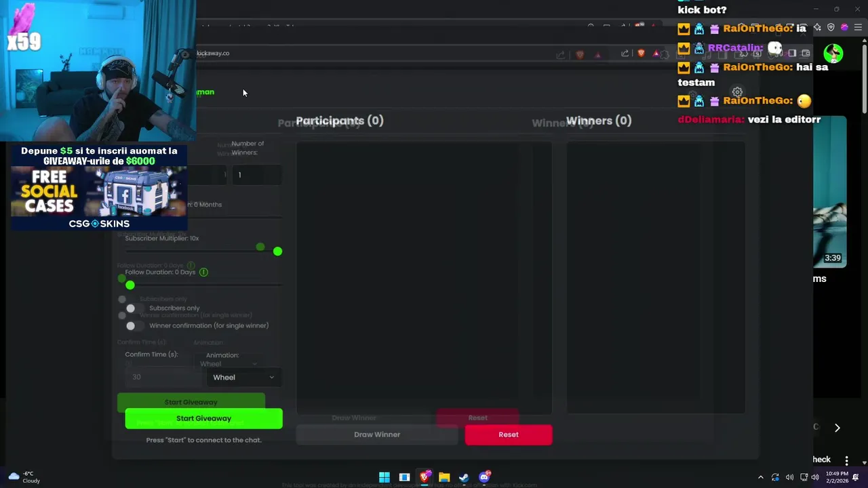The image size is (868, 488).
Task: Click the bright red Reset button
Action: coord(509,434)
